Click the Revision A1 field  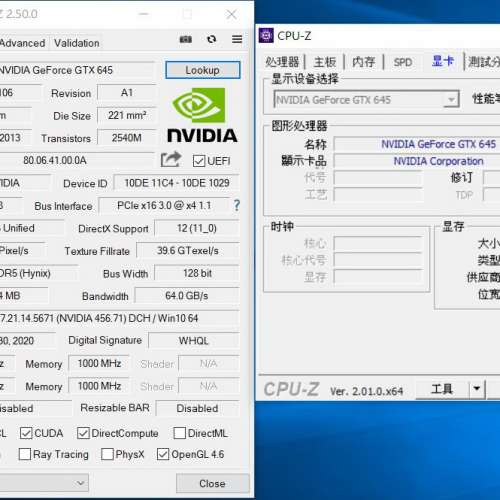coord(127,93)
